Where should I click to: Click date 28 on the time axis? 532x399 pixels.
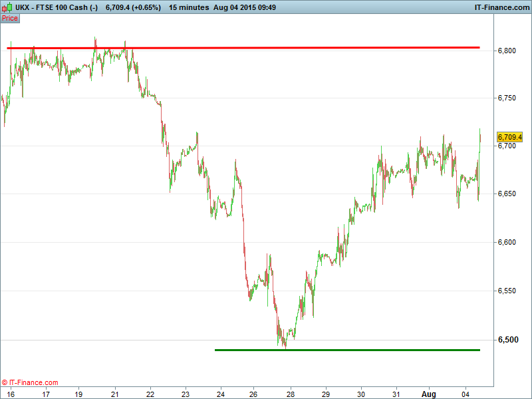point(291,393)
